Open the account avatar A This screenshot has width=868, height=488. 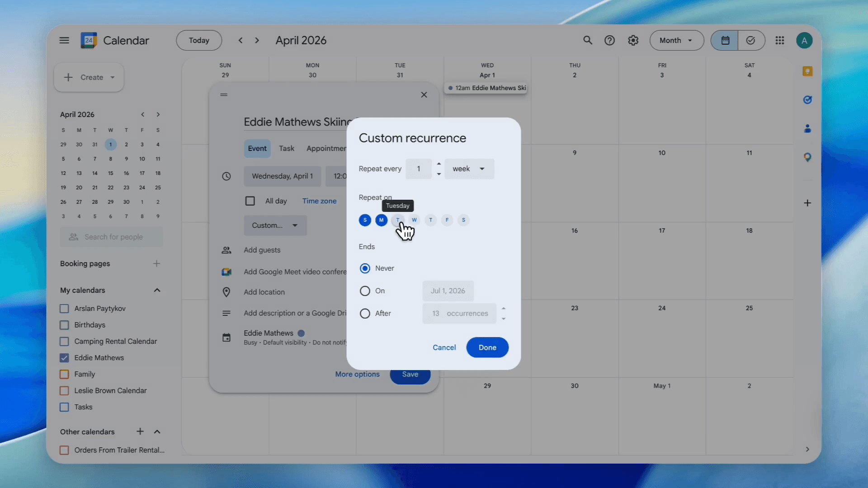click(804, 40)
